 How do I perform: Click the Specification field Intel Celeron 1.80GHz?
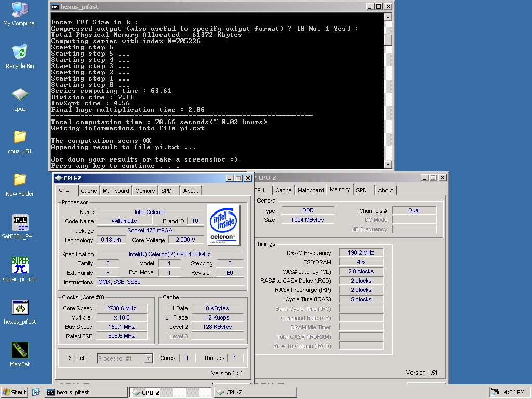coord(170,254)
